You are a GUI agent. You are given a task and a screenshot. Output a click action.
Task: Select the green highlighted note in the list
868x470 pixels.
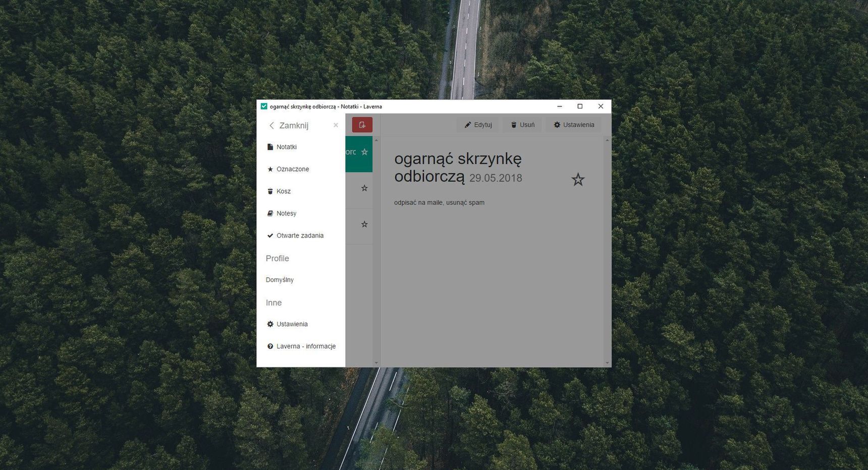pos(359,154)
